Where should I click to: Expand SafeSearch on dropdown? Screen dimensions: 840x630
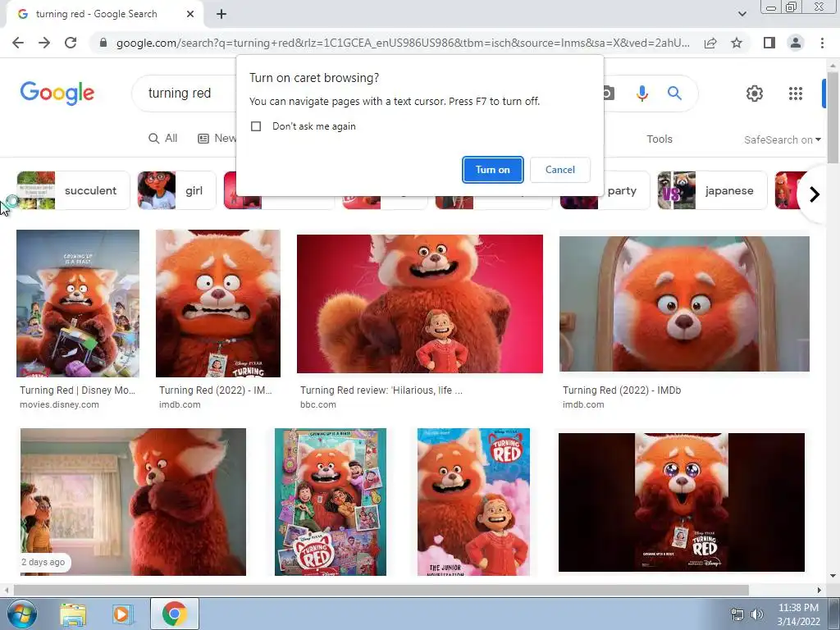782,139
